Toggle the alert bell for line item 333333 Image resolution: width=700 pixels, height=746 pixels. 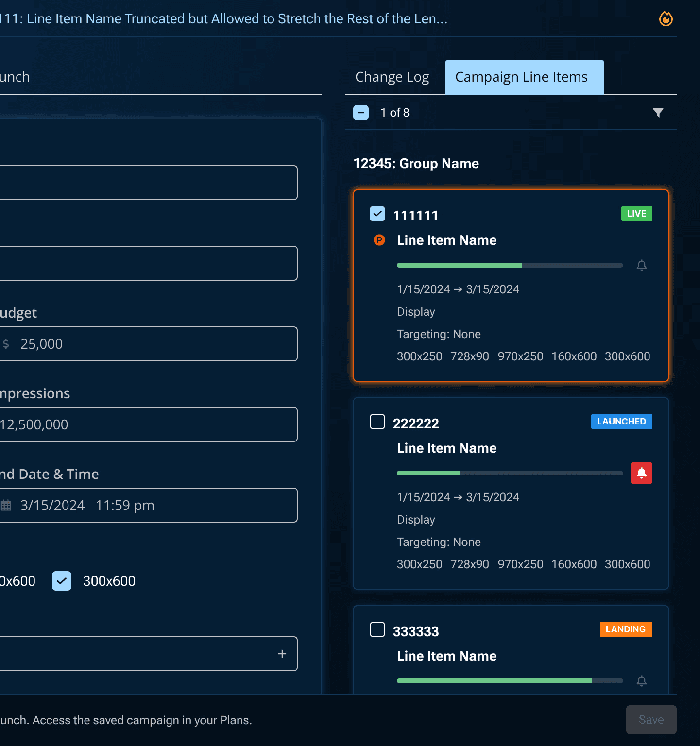point(642,681)
